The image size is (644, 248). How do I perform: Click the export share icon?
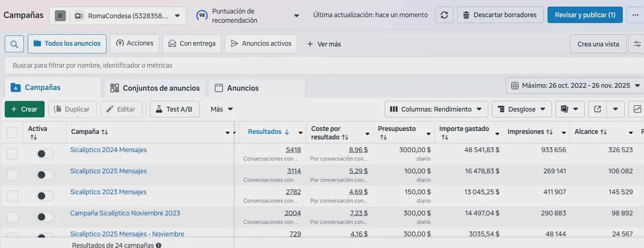[598, 109]
